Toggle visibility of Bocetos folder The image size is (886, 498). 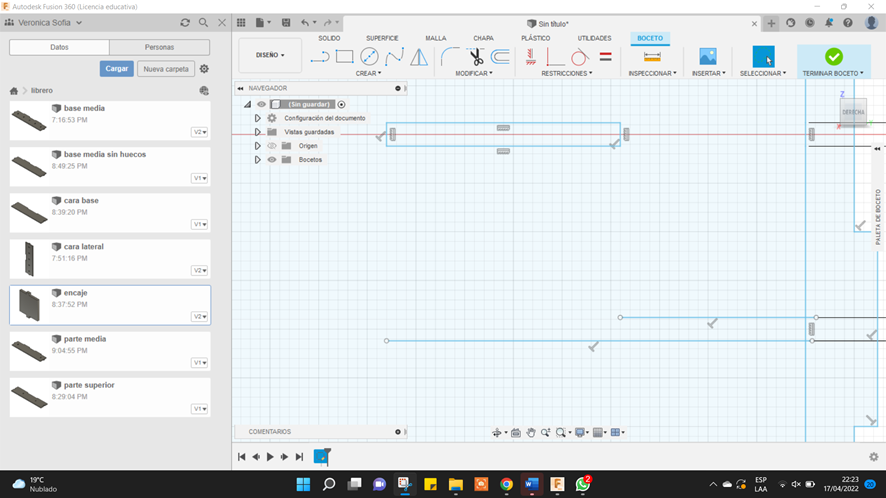click(x=272, y=159)
